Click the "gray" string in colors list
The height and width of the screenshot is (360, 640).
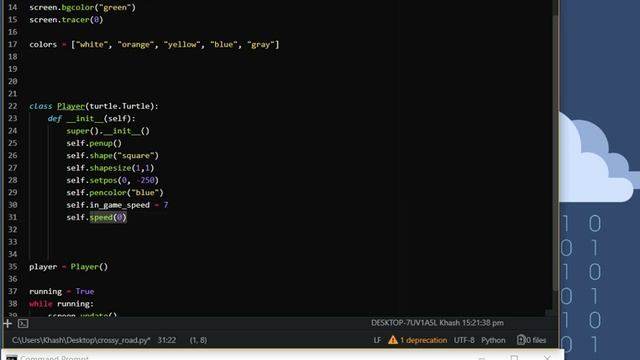[261, 44]
